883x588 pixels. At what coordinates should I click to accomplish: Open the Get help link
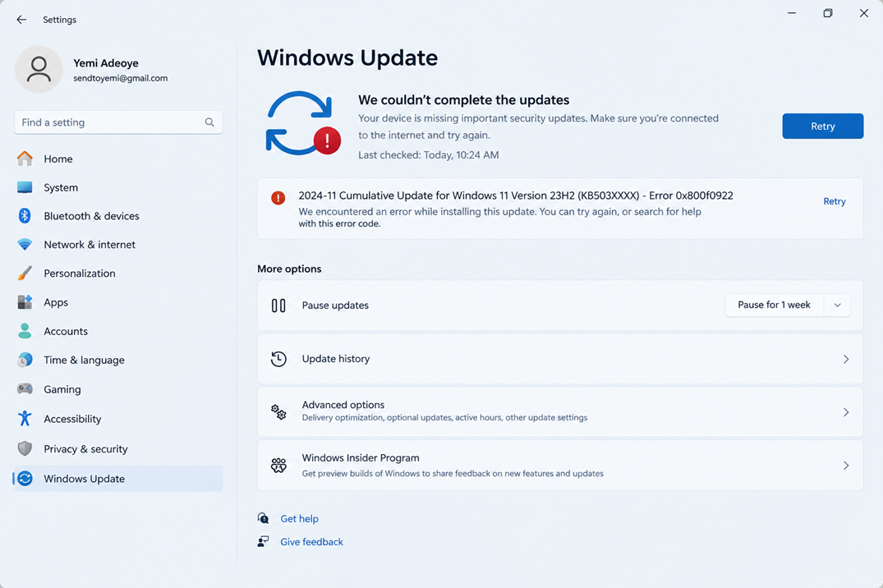coord(300,519)
